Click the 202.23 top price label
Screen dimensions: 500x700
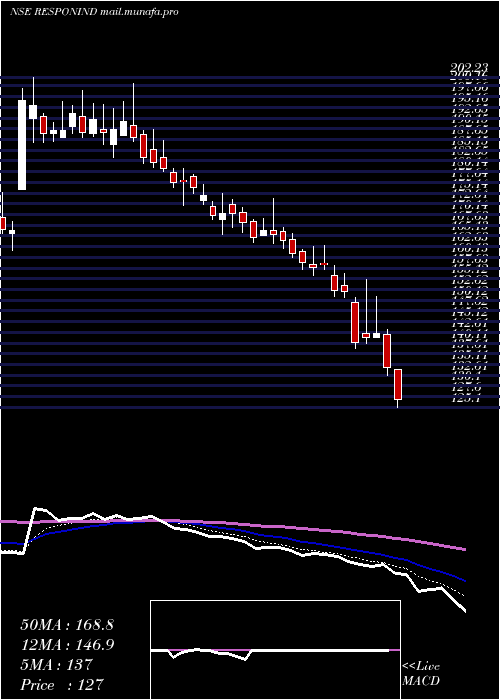(x=468, y=67)
